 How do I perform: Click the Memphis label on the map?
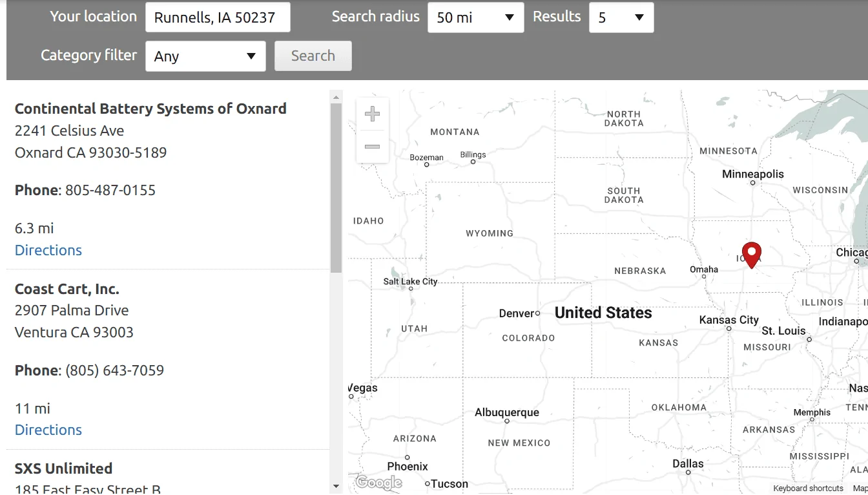(x=812, y=412)
